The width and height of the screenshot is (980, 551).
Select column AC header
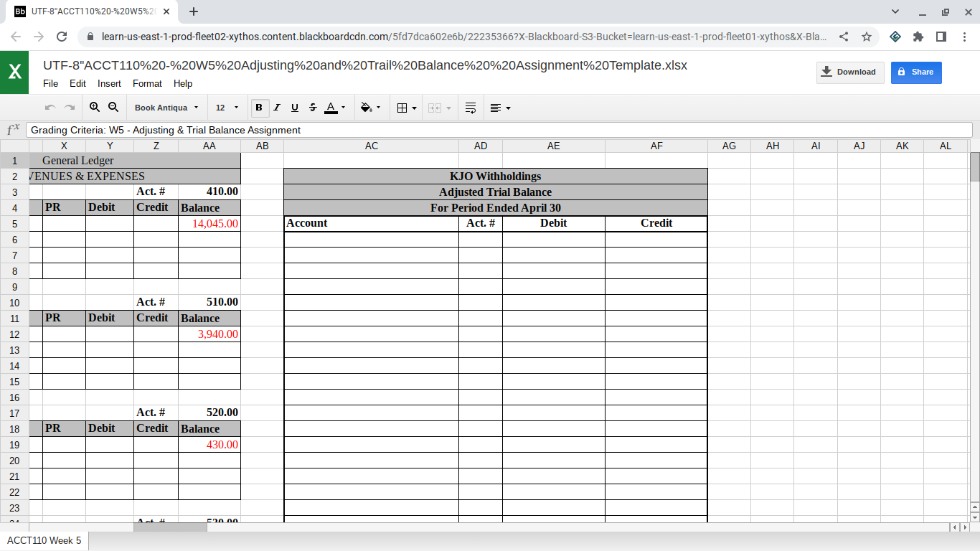coord(371,146)
